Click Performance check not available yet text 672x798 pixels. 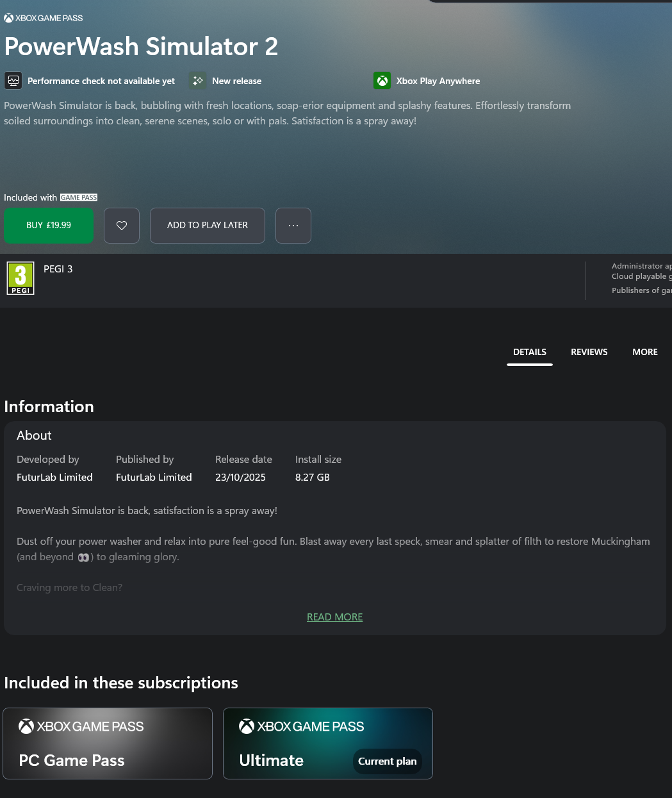click(101, 81)
